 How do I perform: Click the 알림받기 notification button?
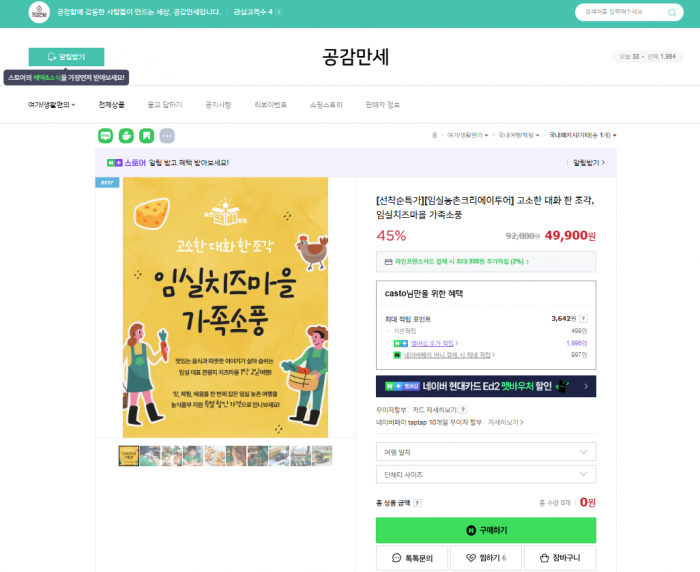[67, 57]
